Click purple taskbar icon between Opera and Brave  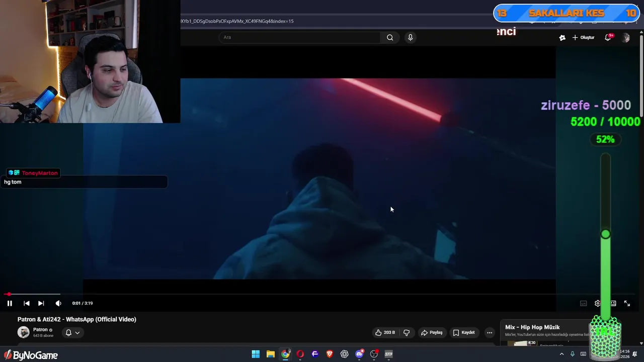[x=315, y=354]
